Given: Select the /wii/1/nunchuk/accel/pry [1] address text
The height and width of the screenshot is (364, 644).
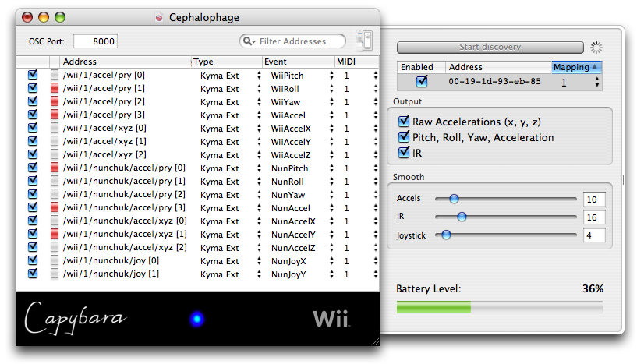Looking at the screenshot, I should (x=124, y=181).
